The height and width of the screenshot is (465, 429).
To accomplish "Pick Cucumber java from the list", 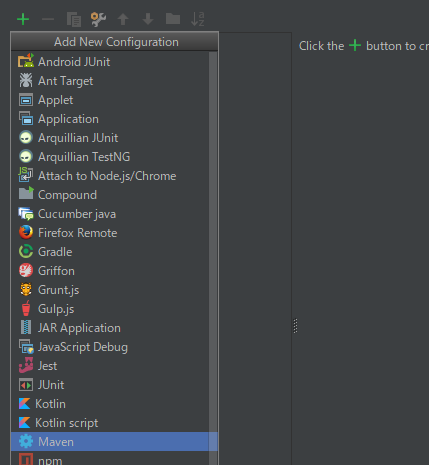I will point(110,214).
